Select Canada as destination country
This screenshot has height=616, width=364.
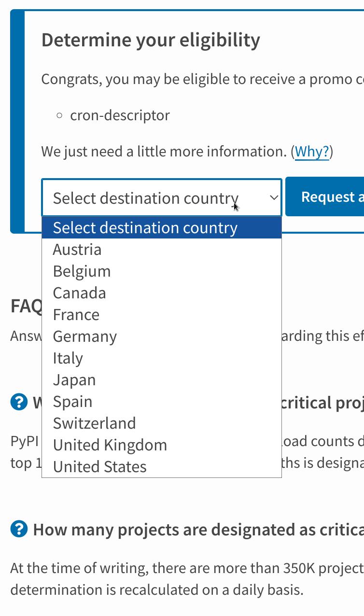(x=162, y=293)
